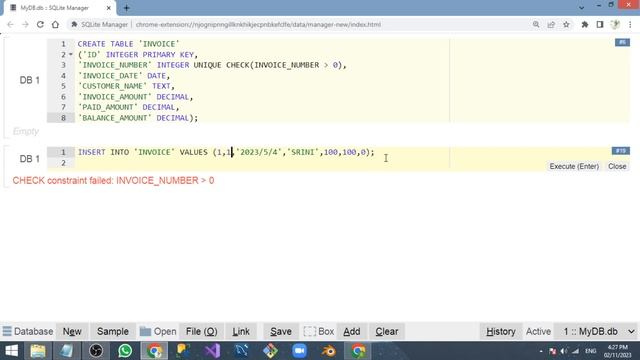Go forward with browser forward arrow
The height and width of the screenshot is (360, 640).
point(25,24)
